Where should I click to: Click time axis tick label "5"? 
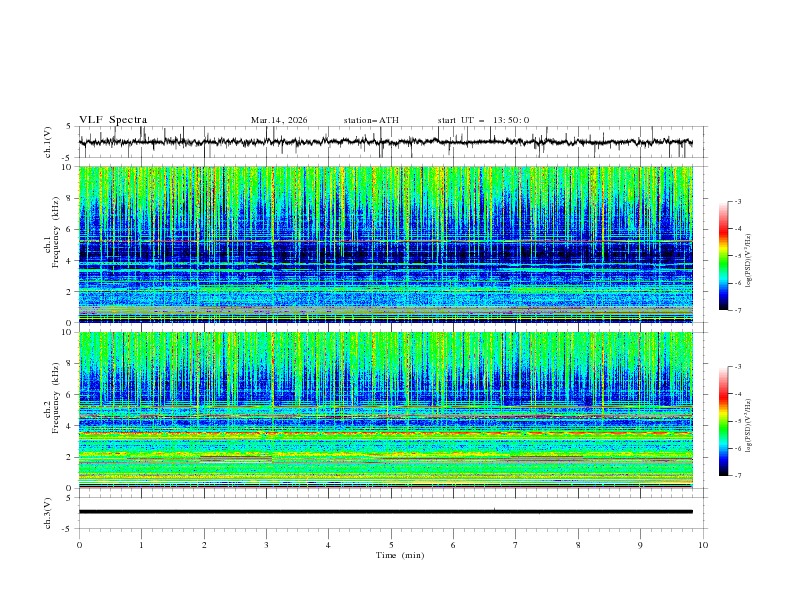click(391, 545)
